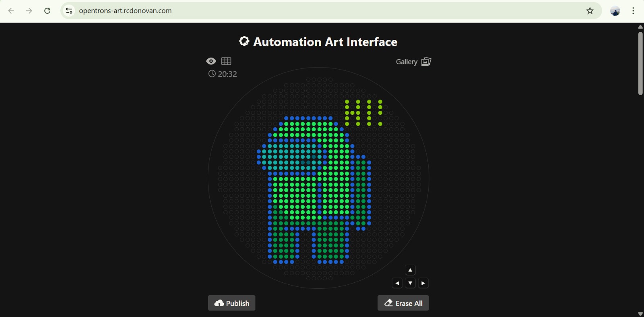Open the browser profile avatar menu
644x317 pixels.
[615, 11]
